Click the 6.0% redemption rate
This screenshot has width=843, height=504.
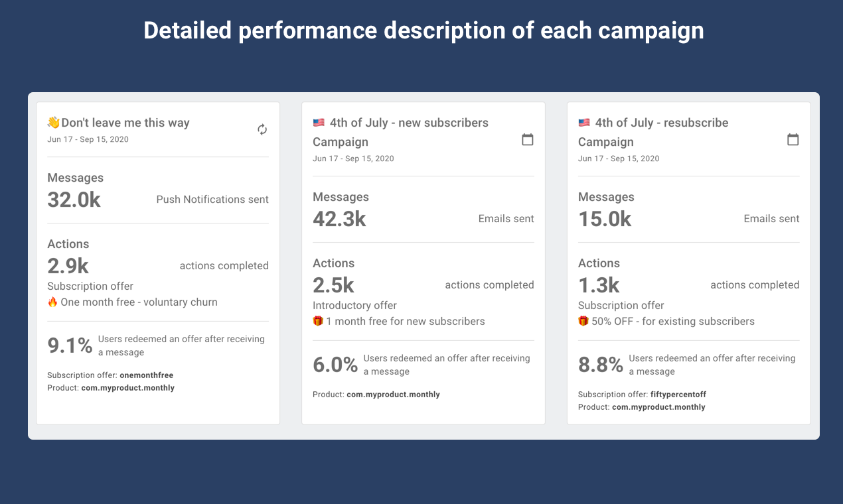335,365
